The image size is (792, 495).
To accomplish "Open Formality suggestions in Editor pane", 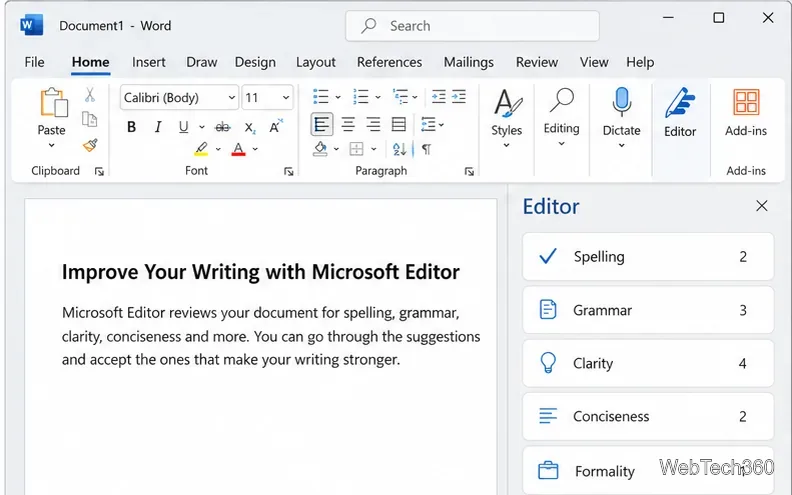I will click(x=648, y=470).
